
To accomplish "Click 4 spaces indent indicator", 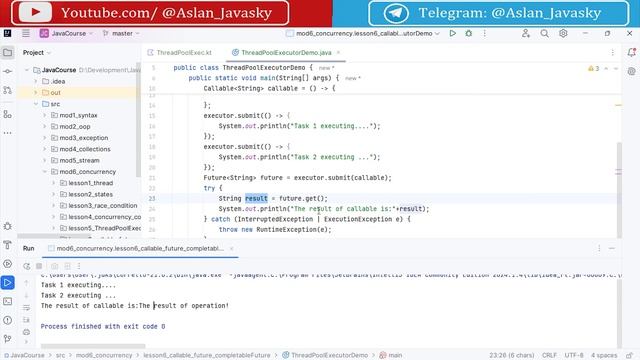I will click(x=604, y=356).
